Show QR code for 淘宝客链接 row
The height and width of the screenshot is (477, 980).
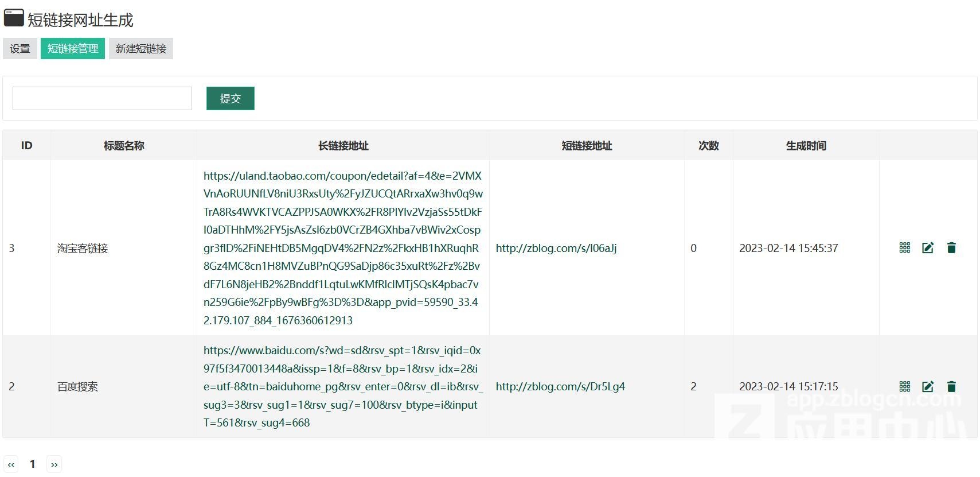click(904, 248)
